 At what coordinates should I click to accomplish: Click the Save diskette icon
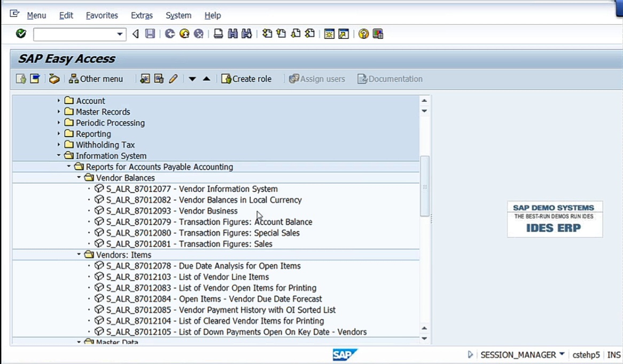(x=150, y=34)
